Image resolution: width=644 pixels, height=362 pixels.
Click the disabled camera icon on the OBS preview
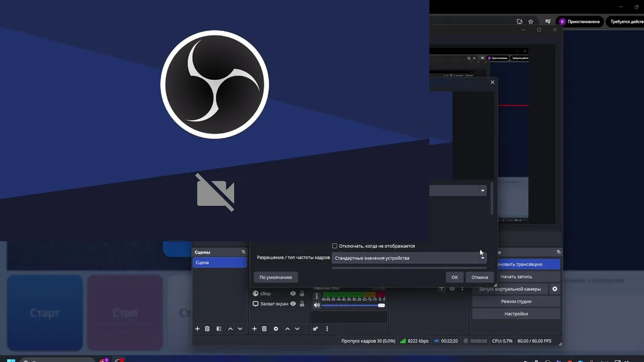coord(215,193)
